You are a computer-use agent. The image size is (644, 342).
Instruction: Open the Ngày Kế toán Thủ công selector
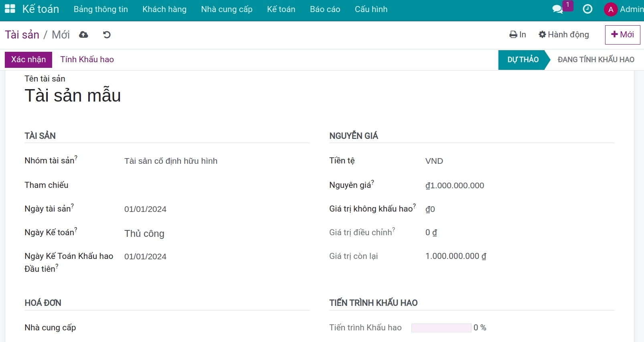click(x=217, y=234)
